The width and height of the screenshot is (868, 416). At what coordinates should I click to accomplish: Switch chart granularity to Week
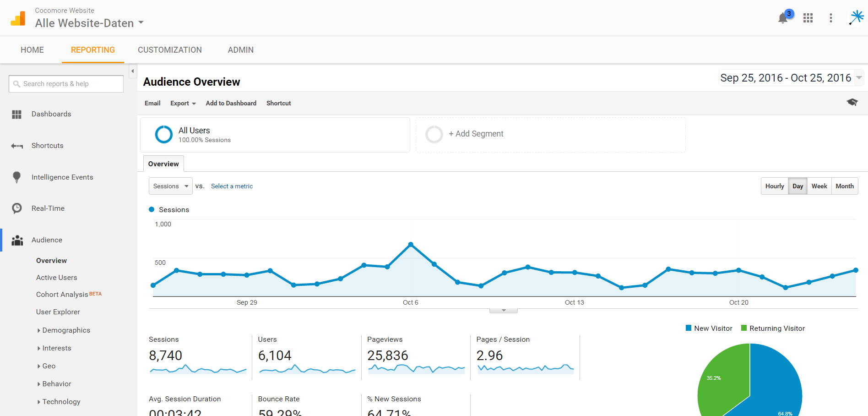pyautogui.click(x=819, y=186)
